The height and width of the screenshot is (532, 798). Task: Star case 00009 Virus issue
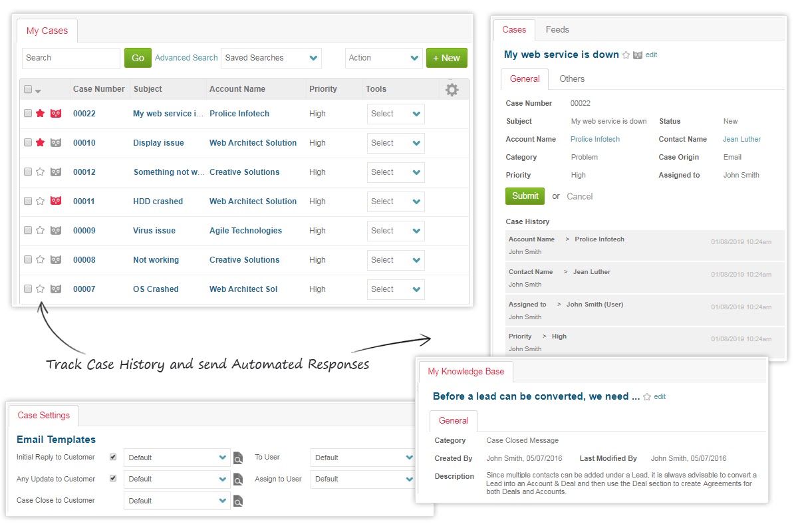click(40, 231)
